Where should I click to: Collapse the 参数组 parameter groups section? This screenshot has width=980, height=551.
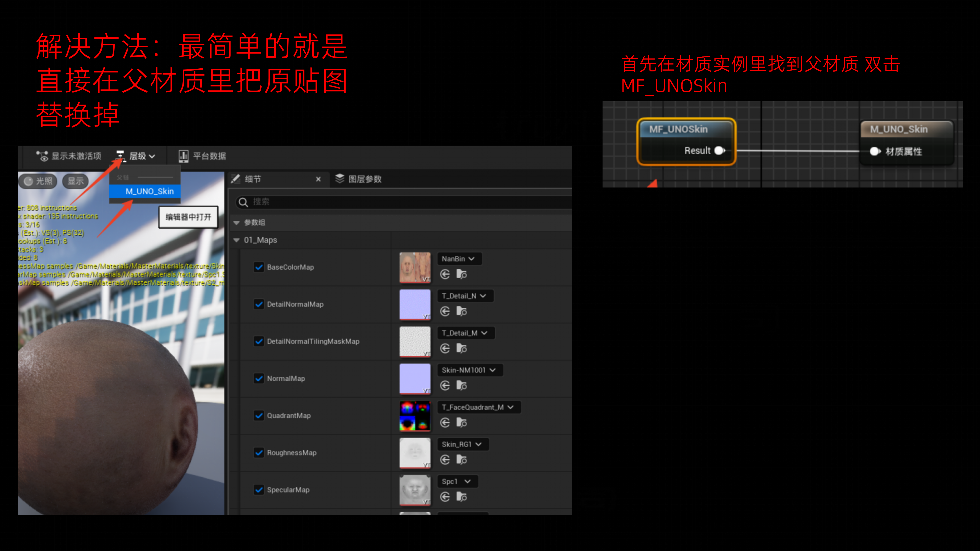click(236, 223)
